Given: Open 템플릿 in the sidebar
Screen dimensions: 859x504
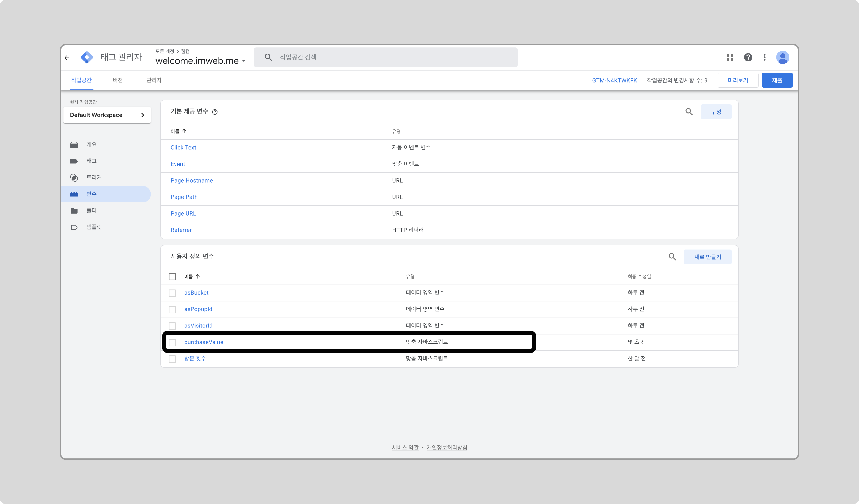Looking at the screenshot, I should pos(106,227).
